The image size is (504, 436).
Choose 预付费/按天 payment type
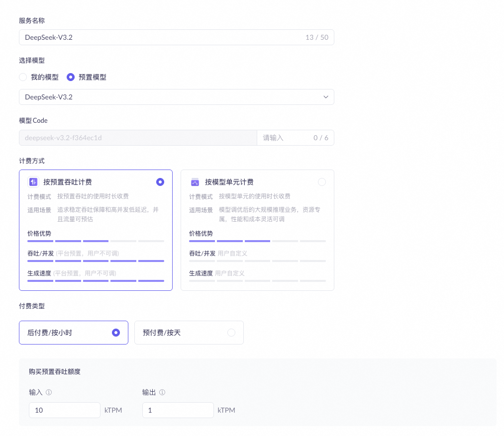[x=189, y=333]
